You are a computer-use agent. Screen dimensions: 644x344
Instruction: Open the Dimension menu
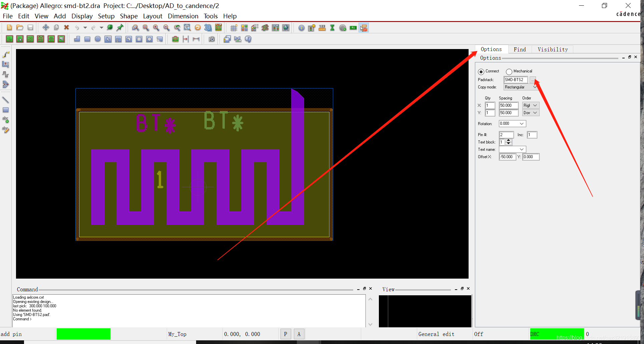point(183,16)
